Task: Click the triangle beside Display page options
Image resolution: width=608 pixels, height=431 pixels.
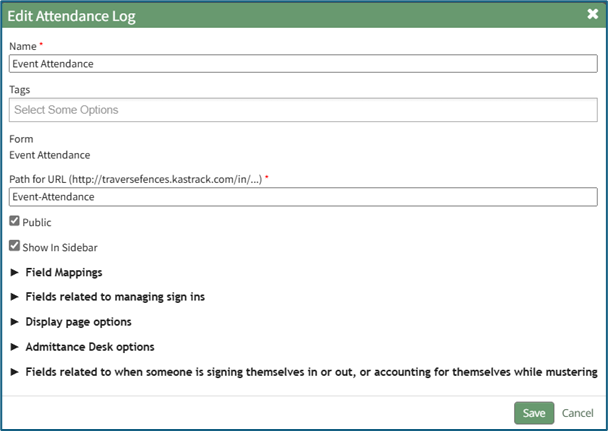Action: point(14,322)
